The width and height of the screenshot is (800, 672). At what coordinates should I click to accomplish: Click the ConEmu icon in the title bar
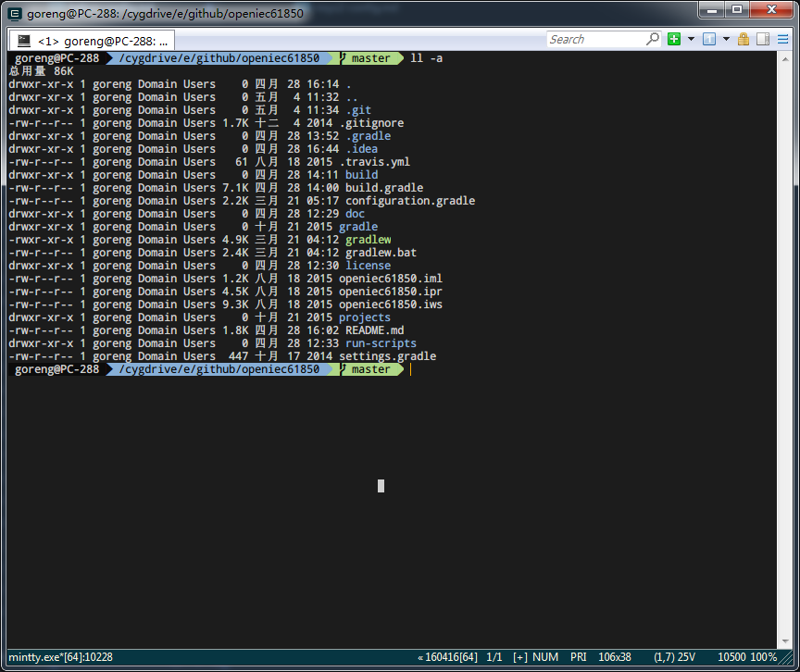pos(15,14)
